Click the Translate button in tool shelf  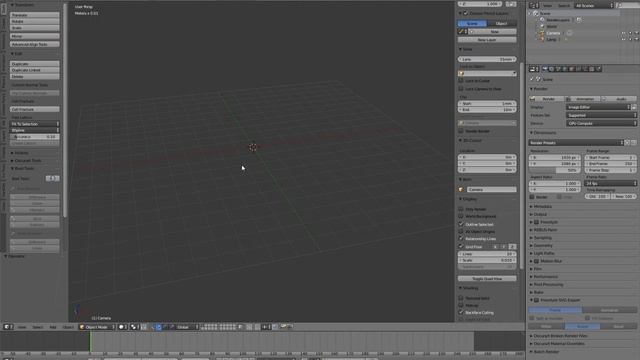point(35,15)
